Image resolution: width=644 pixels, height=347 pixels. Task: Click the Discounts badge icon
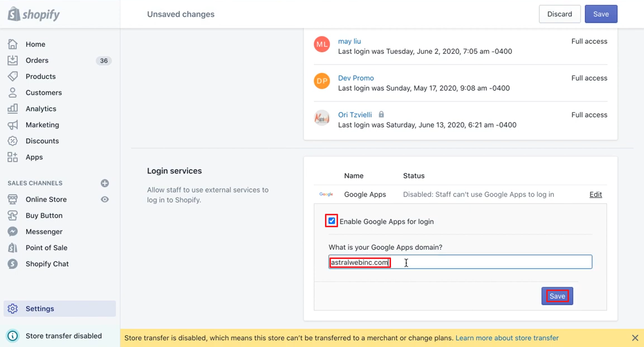13,141
